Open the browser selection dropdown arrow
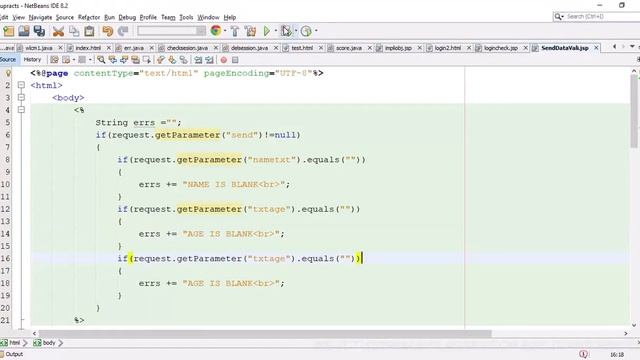This screenshot has height=360, width=640. [225, 31]
